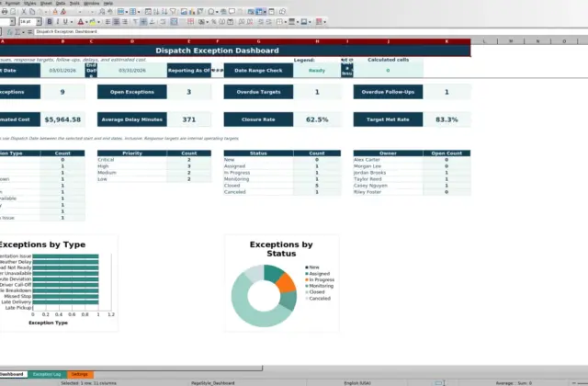Toggle Underline formatting

pyautogui.click(x=65, y=22)
